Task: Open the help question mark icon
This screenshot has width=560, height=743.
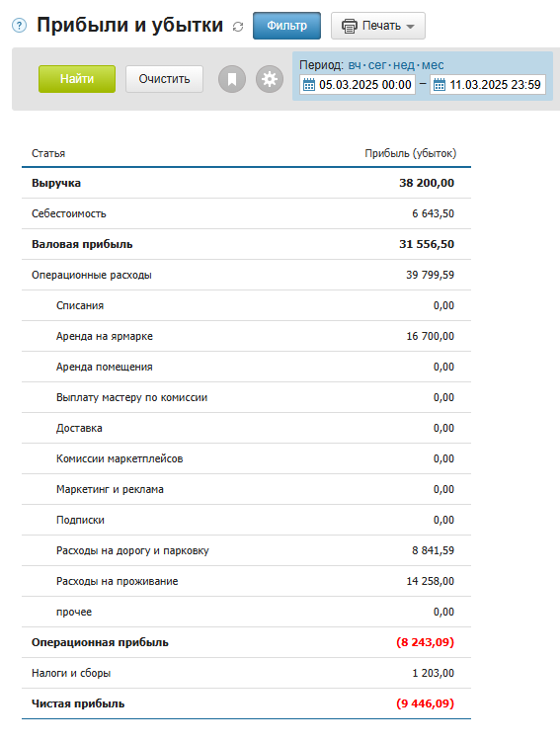Action: 19,25
